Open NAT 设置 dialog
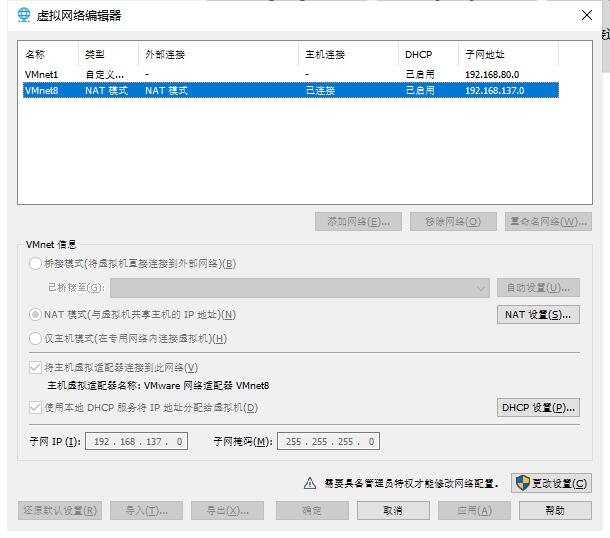This screenshot has width=610, height=538. 538,314
